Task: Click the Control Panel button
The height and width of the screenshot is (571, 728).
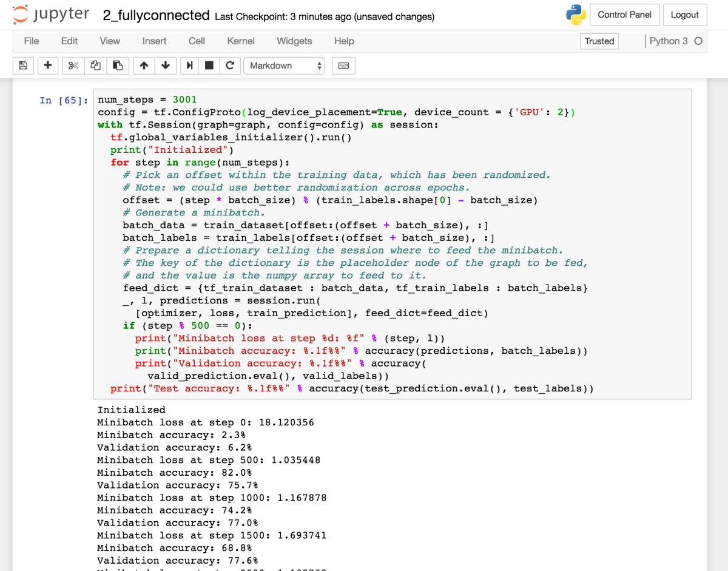Action: 624,15
